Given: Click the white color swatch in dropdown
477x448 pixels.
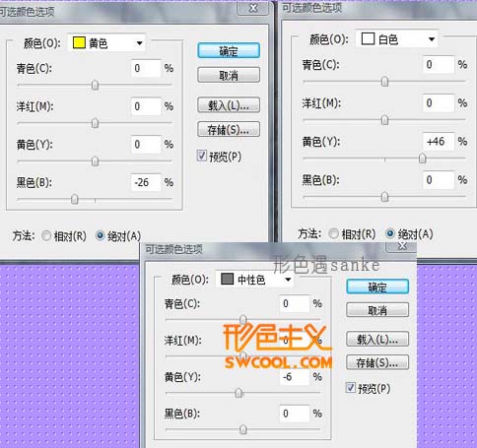Looking at the screenshot, I should (368, 38).
